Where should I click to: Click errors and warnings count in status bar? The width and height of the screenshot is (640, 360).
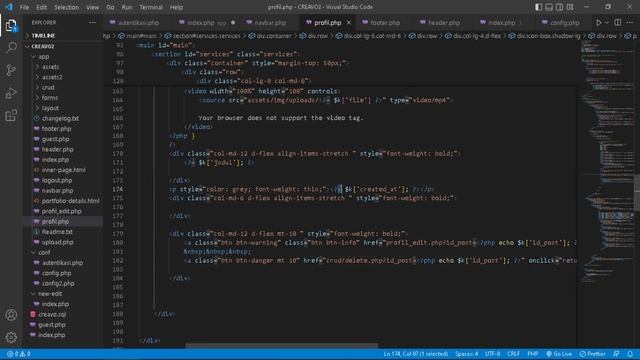coord(19,354)
